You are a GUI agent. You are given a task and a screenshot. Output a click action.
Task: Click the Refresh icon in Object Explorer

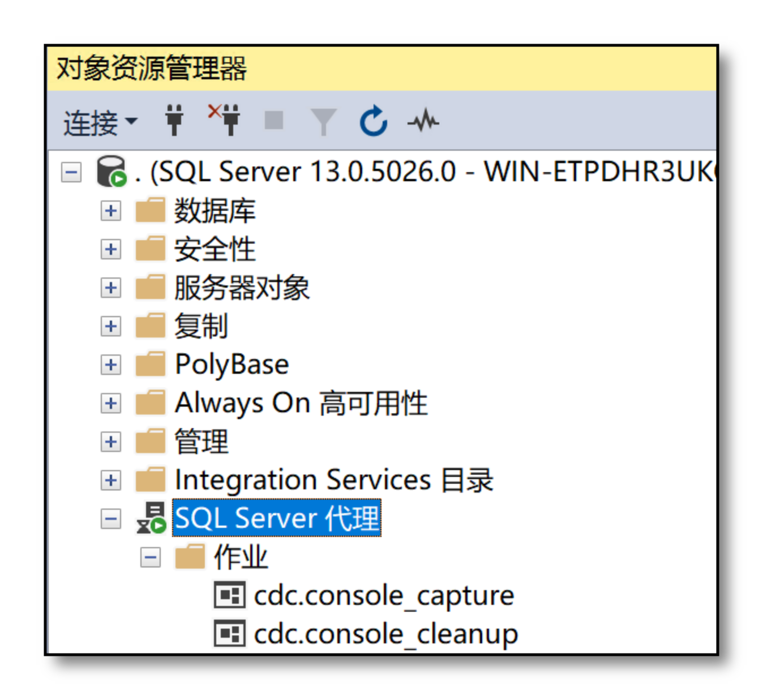click(x=373, y=120)
